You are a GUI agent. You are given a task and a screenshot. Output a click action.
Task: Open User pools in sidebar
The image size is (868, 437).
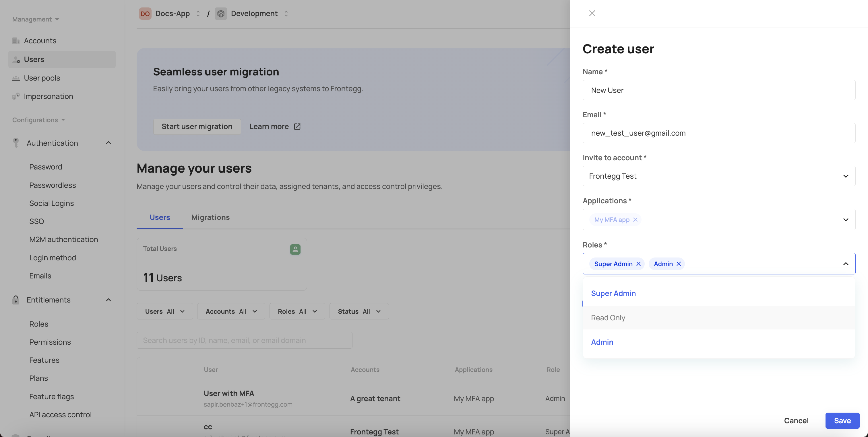[x=42, y=78]
